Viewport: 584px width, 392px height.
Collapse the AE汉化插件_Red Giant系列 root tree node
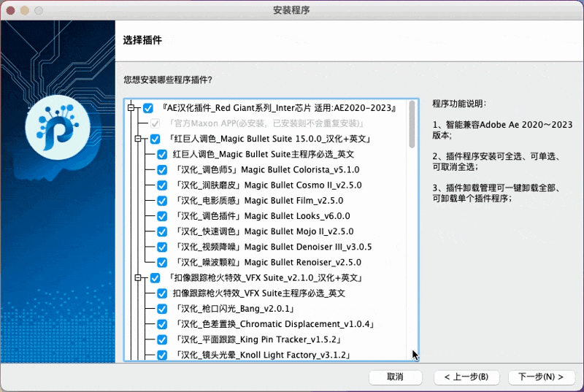pyautogui.click(x=131, y=108)
